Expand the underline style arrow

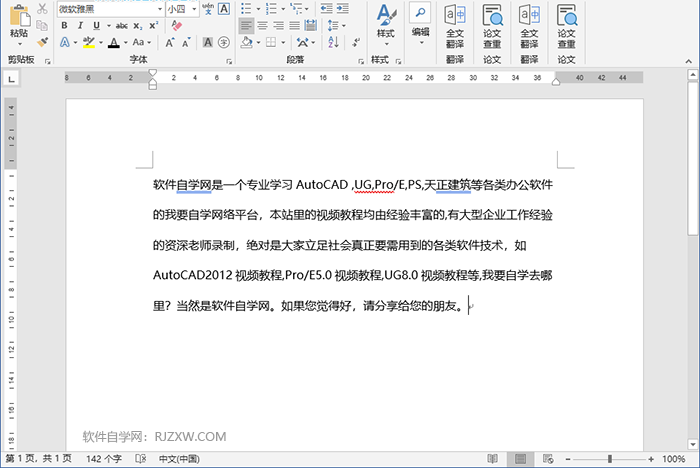click(x=108, y=25)
